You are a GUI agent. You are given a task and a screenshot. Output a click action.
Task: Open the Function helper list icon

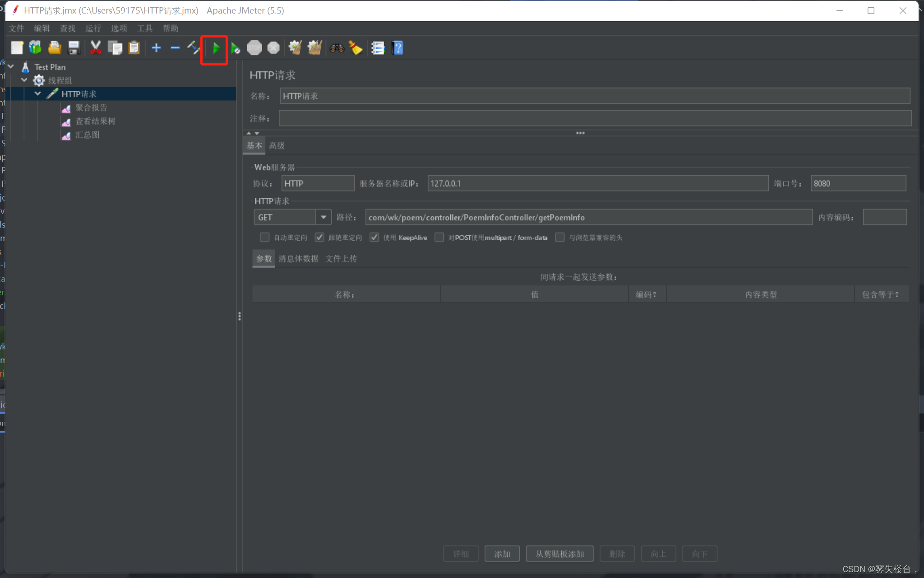pos(378,47)
